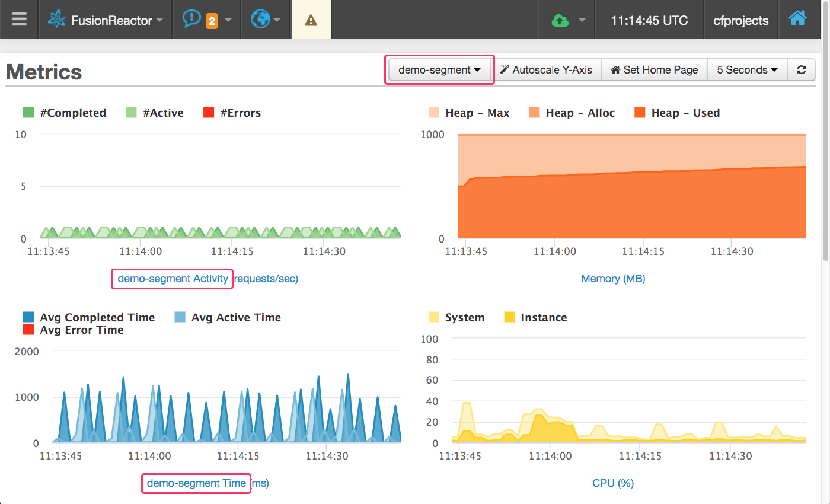This screenshot has width=830, height=504.
Task: Open the 5 Seconds interval dropdown
Action: click(747, 70)
